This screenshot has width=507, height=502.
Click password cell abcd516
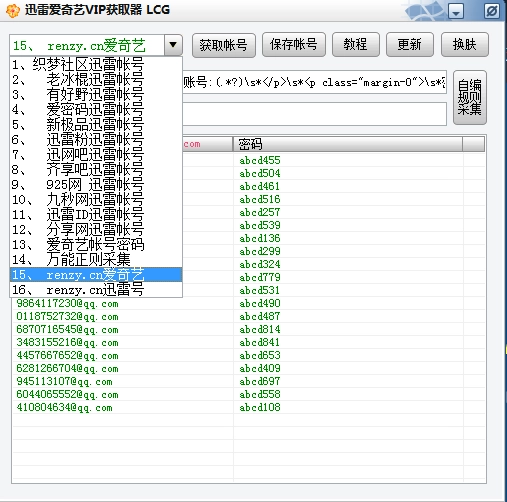pos(260,199)
